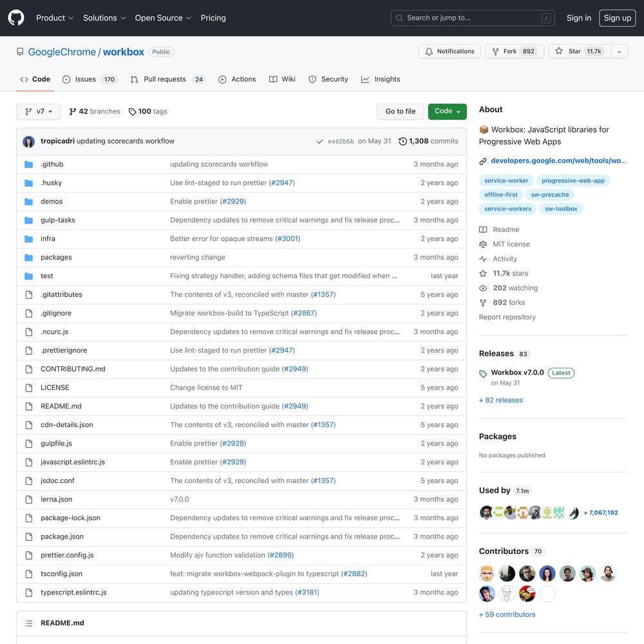Click the link icon beside the developers.google.com URL

(x=483, y=161)
